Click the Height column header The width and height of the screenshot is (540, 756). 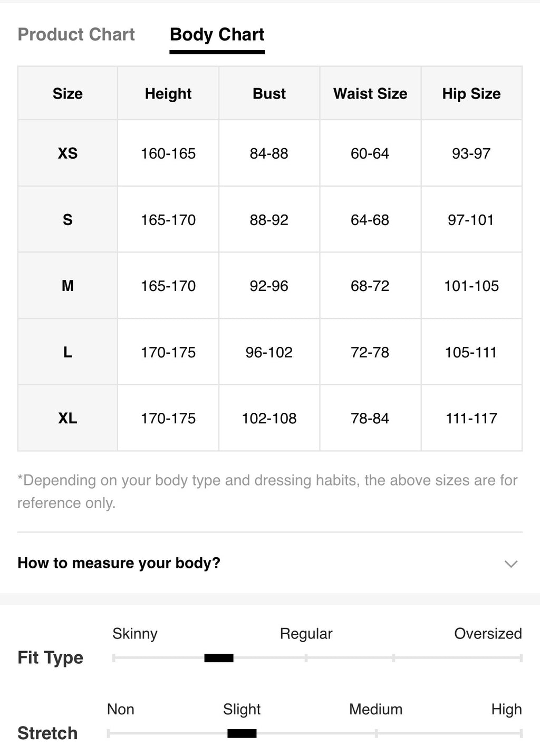point(168,94)
